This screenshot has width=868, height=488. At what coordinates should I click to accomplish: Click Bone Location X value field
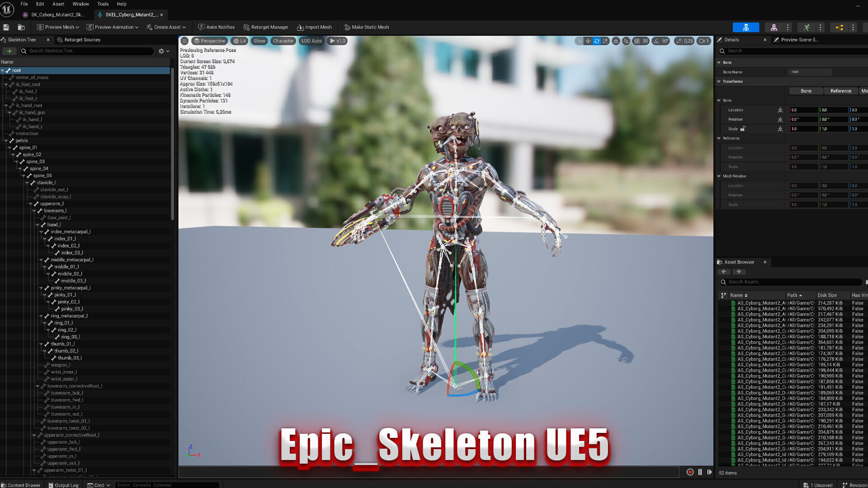click(804, 110)
